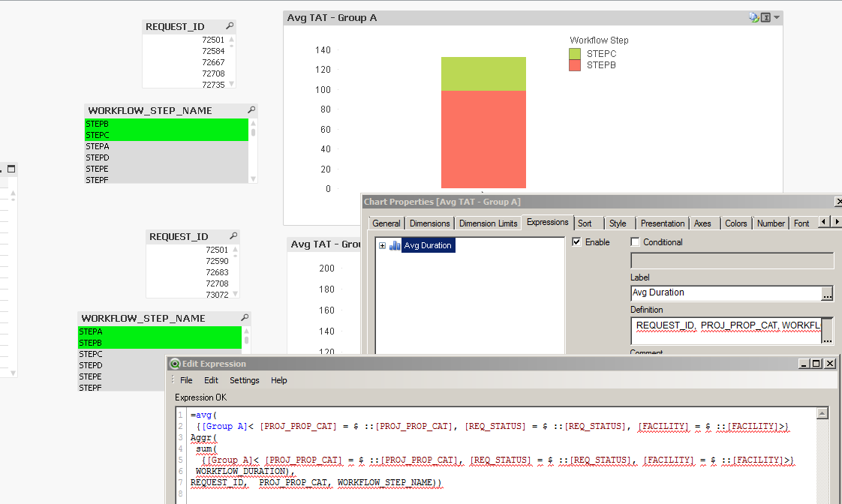Open the Settings menu in Edit Expression
Viewport: 842px width, 504px height.
pyautogui.click(x=244, y=380)
